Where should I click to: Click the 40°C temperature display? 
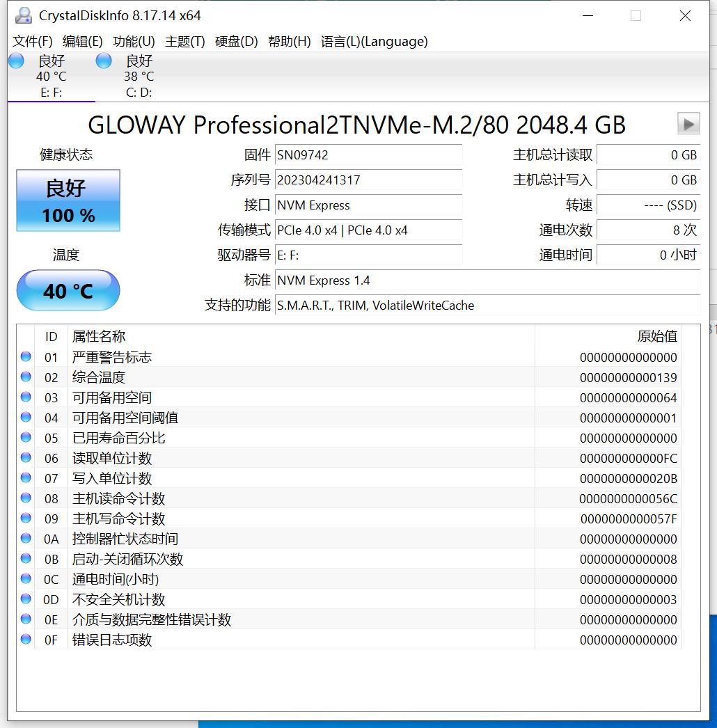pos(68,290)
